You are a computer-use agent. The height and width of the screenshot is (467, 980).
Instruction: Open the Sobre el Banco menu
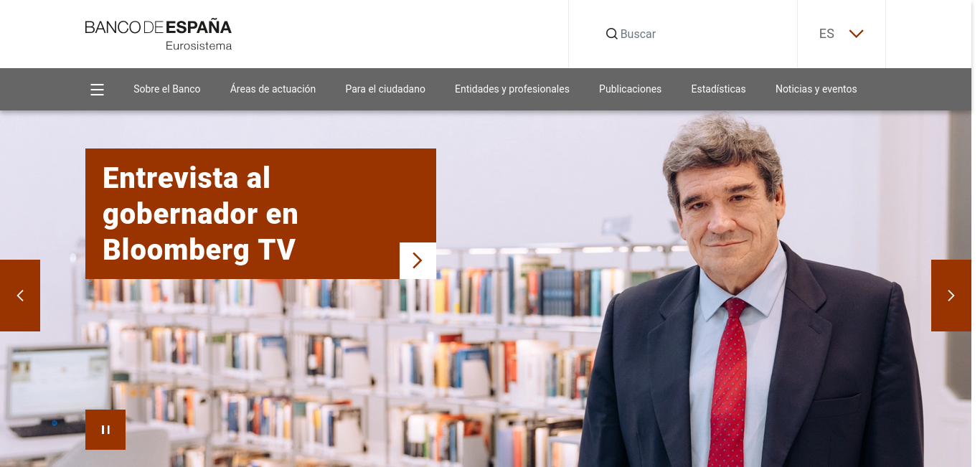167,89
